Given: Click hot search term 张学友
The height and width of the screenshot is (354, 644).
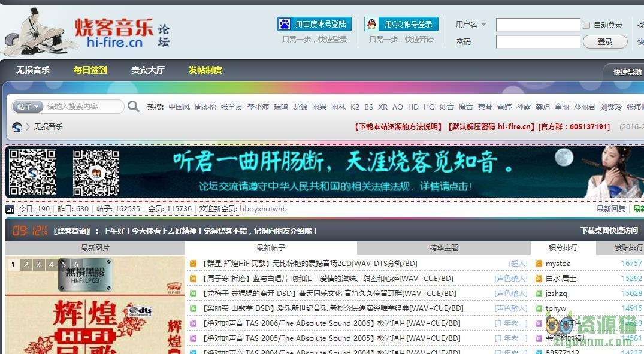Looking at the screenshot, I should [x=232, y=107].
